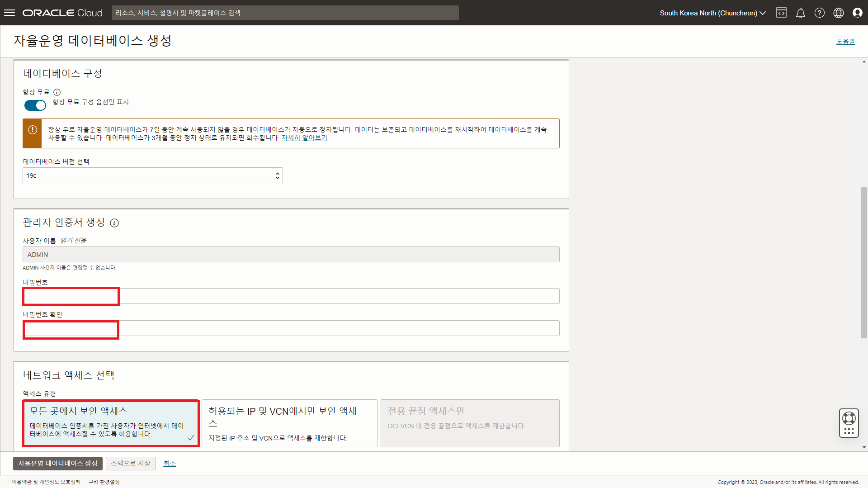Image resolution: width=868 pixels, height=488 pixels.
Task: Click the warning icon in the notice banner
Action: (x=33, y=130)
